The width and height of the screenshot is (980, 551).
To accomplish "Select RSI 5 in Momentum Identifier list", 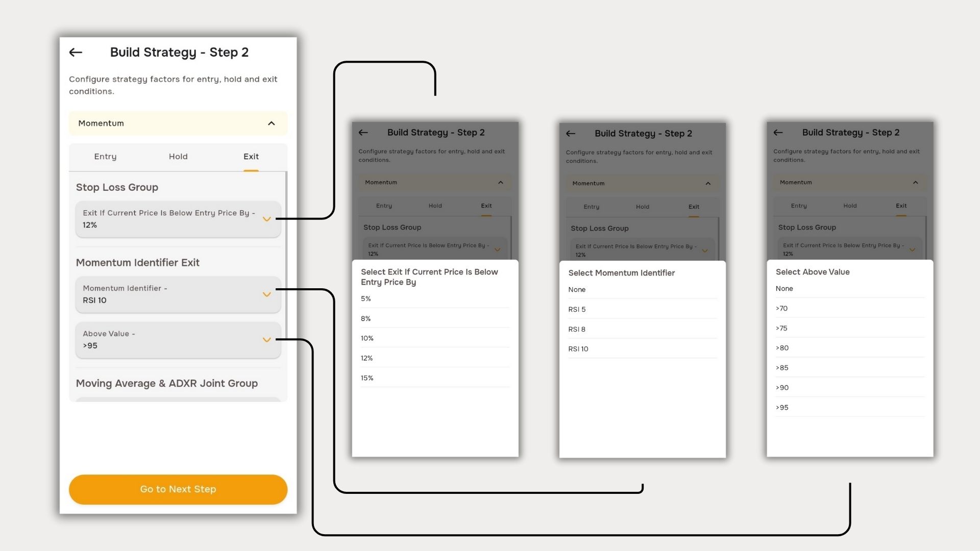I will (x=642, y=310).
